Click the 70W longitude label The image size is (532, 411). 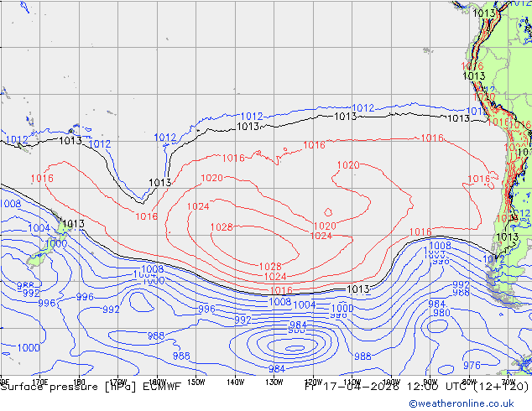coord(509,381)
